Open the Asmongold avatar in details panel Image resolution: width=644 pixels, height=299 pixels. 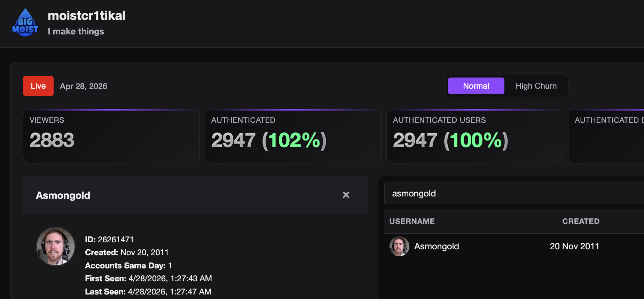tap(56, 246)
